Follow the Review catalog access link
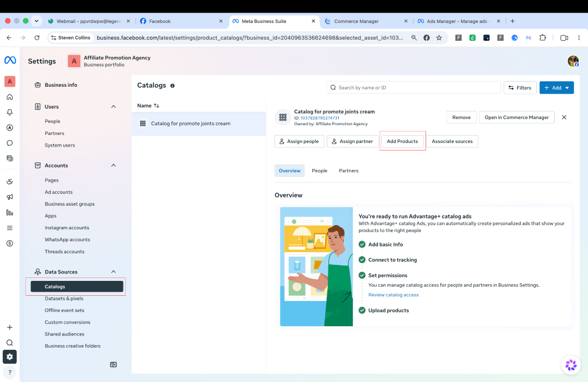The width and height of the screenshot is (588, 382). (x=393, y=295)
